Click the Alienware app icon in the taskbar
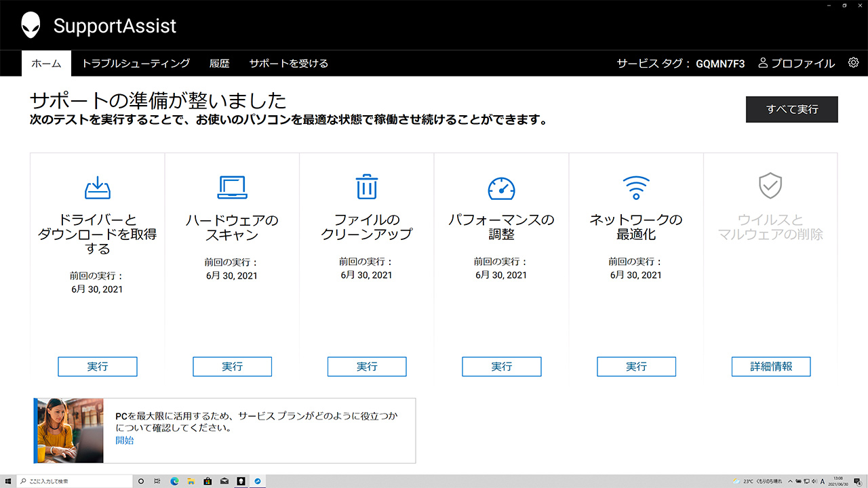Screen dimensions: 868x488 click(x=241, y=481)
